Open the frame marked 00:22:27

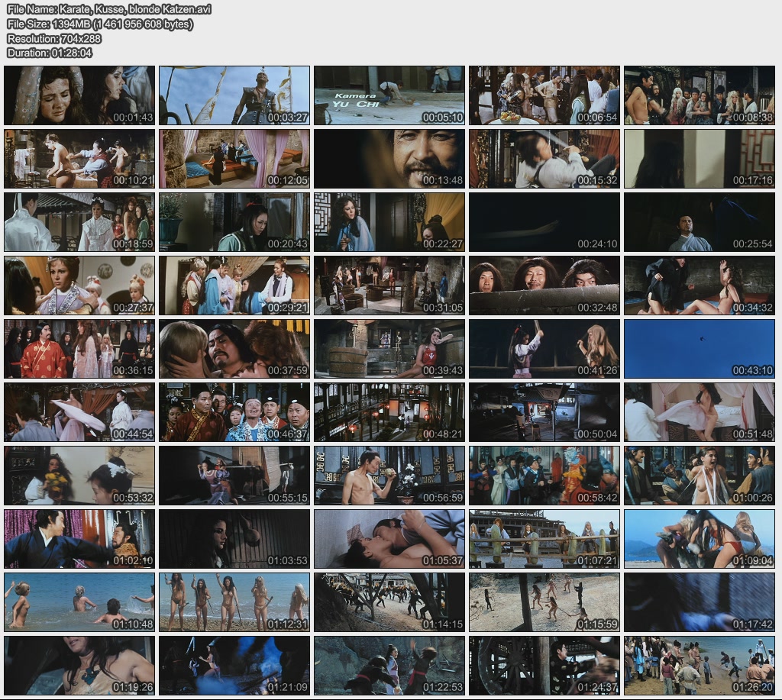389,222
